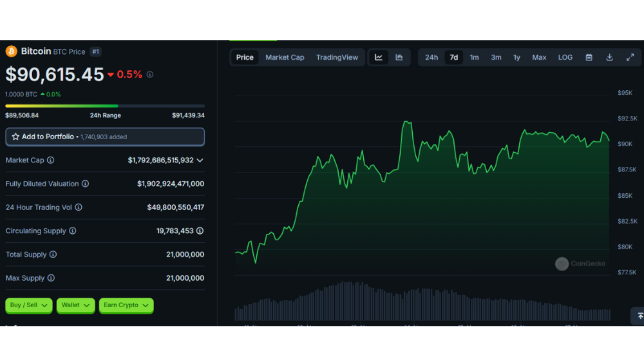The height and width of the screenshot is (362, 644).
Task: Expand chart to fullscreen
Action: [630, 57]
